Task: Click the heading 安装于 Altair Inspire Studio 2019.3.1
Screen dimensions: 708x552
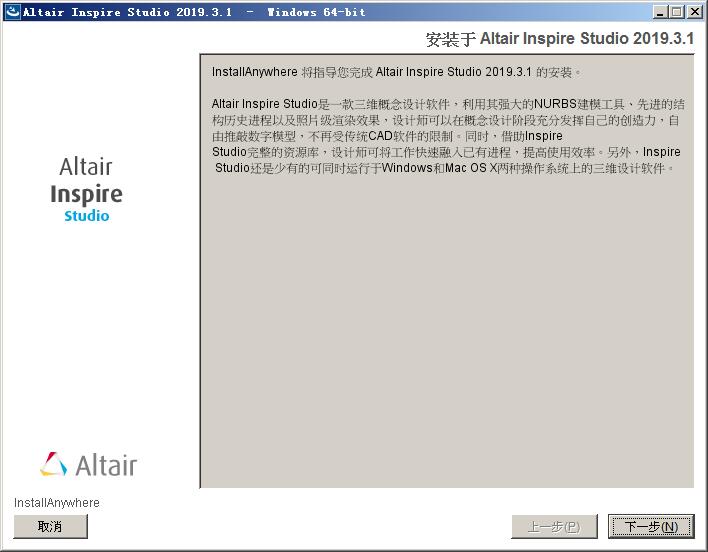Action: tap(559, 39)
